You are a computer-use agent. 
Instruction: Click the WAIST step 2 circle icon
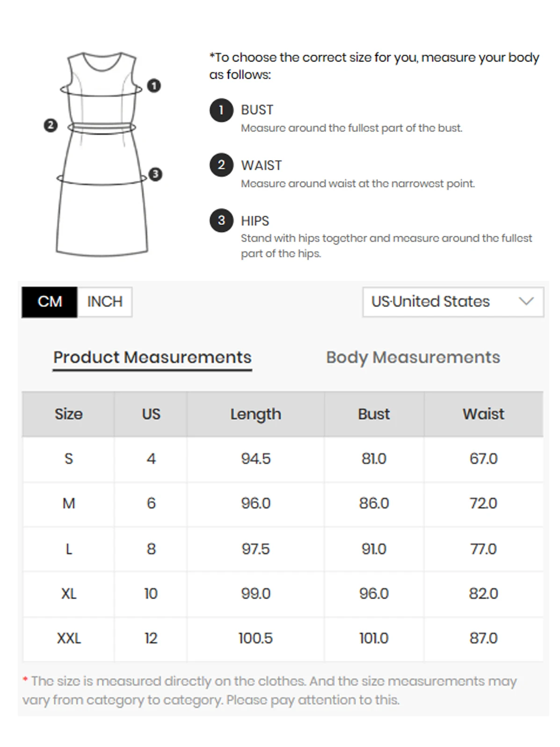click(x=221, y=165)
